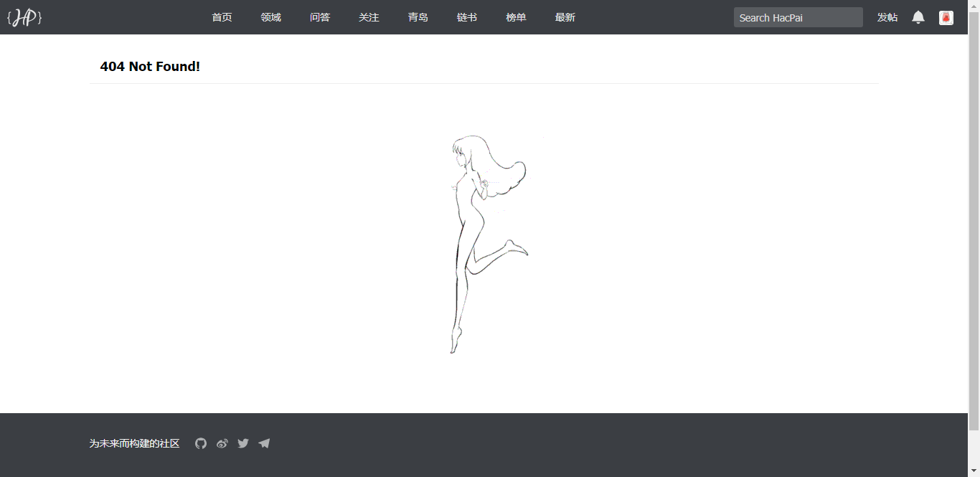
Task: Open the user avatar menu
Action: click(946, 17)
